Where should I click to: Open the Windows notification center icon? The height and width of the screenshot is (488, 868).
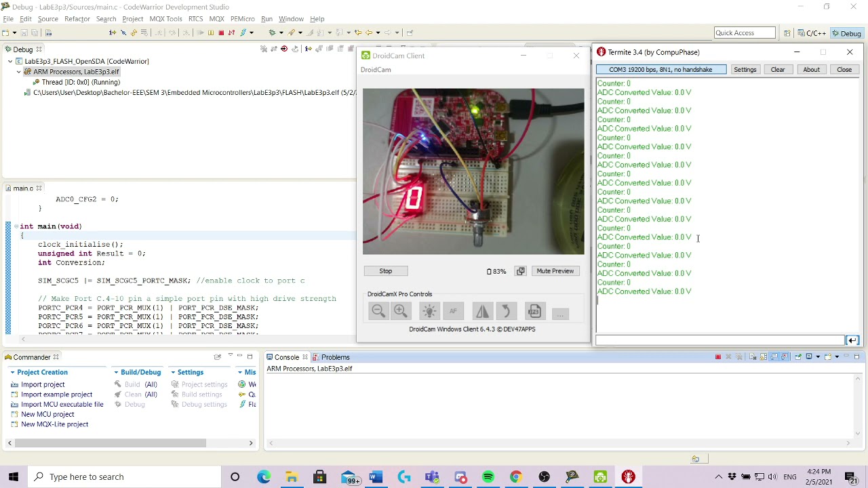click(x=851, y=476)
